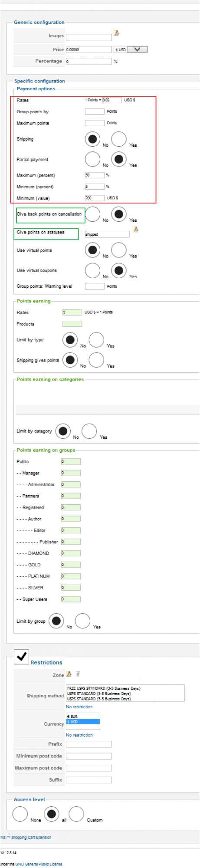Click the Zone edit icon
The height and width of the screenshot is (868, 200).
pyautogui.click(x=69, y=674)
